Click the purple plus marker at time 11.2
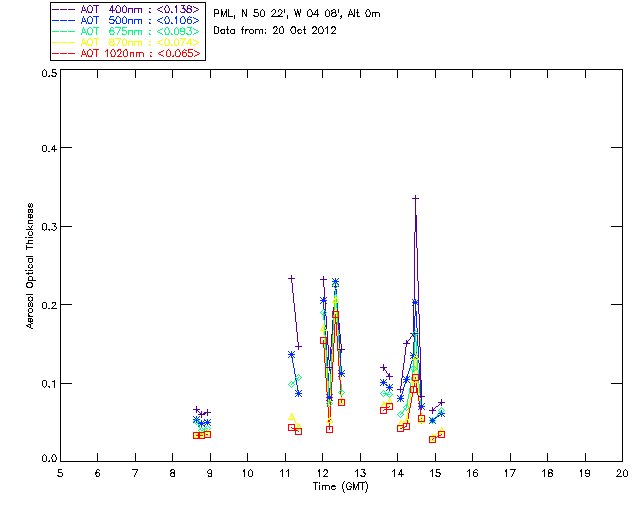The image size is (640, 512). click(x=291, y=278)
